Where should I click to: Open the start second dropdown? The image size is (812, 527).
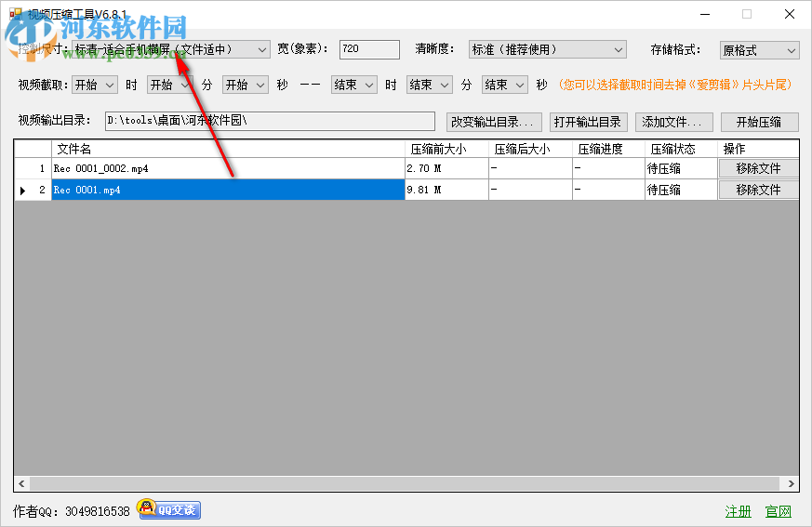(x=246, y=85)
